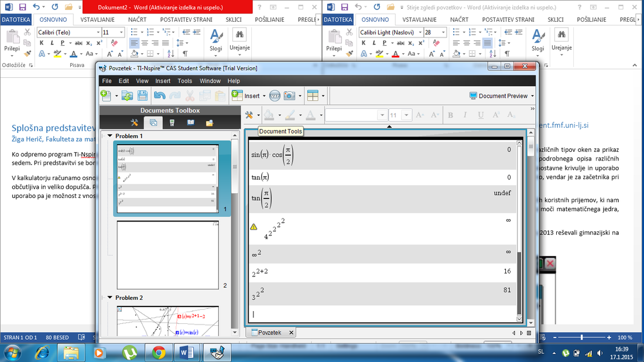Click Prilepi paste button in Dokument2 Word
644x362 pixels.
tap(12, 43)
